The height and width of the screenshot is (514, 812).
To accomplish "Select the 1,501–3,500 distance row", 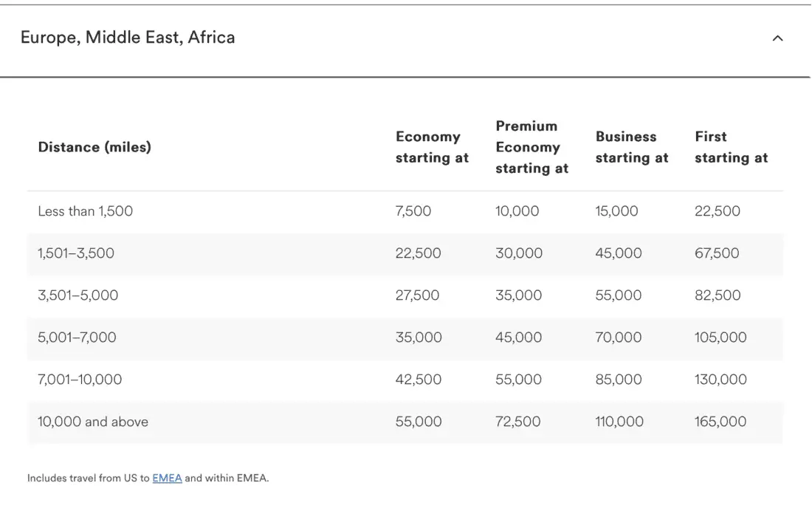I will coord(76,253).
